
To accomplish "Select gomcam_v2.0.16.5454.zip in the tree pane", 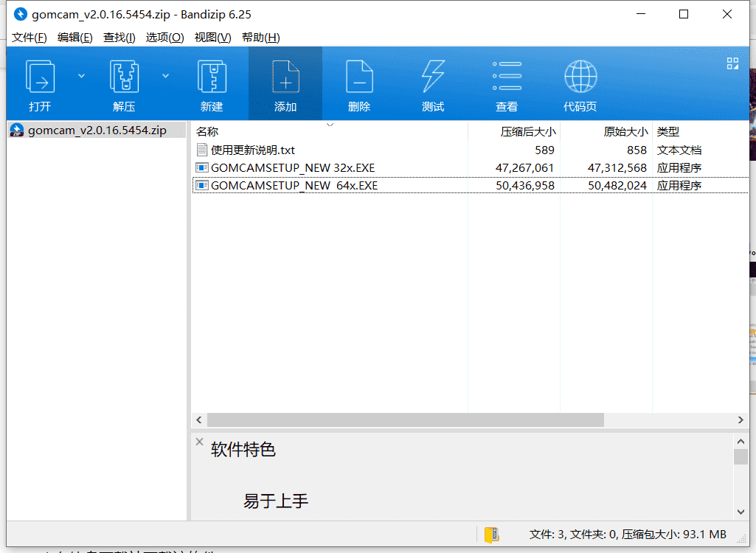I will click(x=97, y=131).
